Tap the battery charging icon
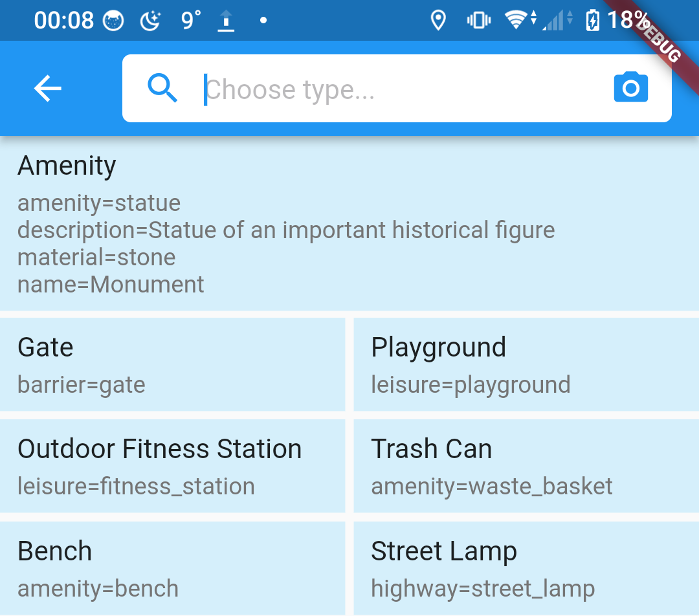This screenshot has width=699, height=616. [x=592, y=21]
